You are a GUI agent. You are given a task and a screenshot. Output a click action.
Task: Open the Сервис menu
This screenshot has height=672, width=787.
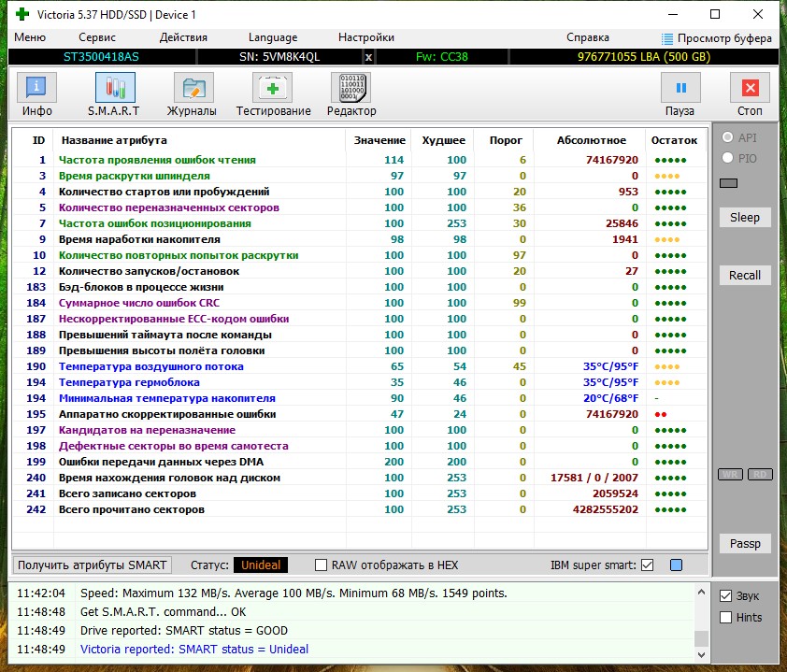97,37
